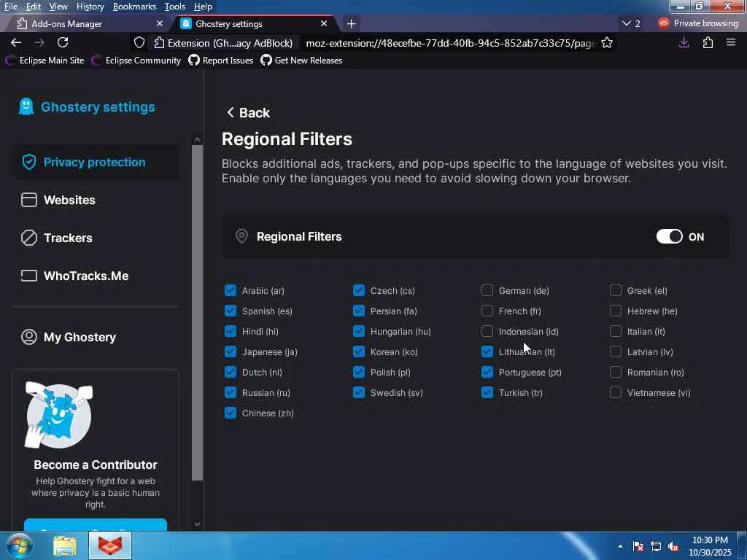747x560 pixels.
Task: Click the Ghostery contributor illustration
Action: coord(58,415)
